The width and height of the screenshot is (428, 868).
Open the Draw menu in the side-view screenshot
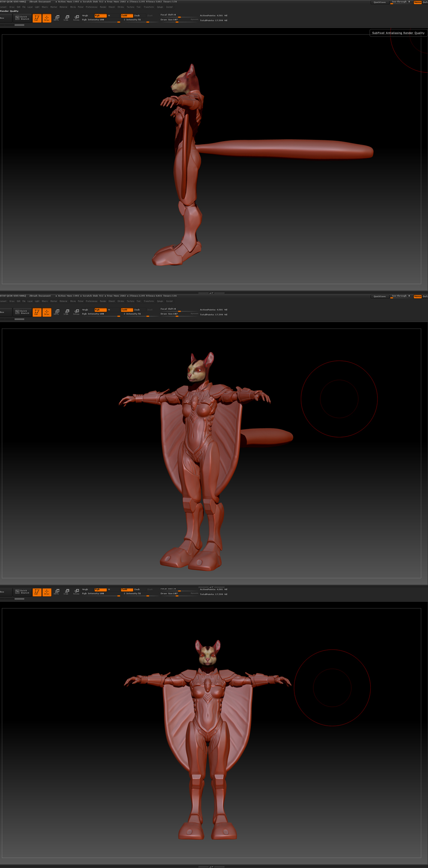(x=12, y=7)
